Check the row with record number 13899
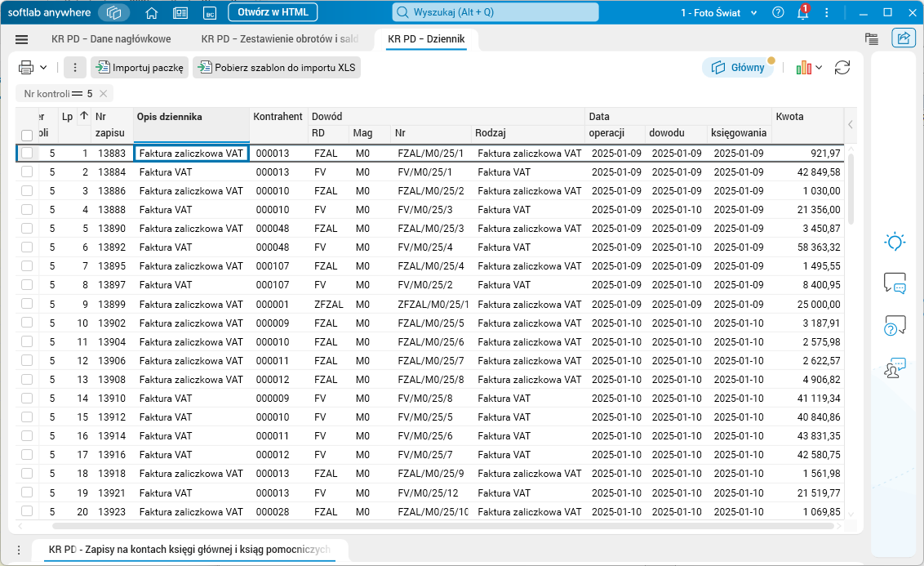 27,304
